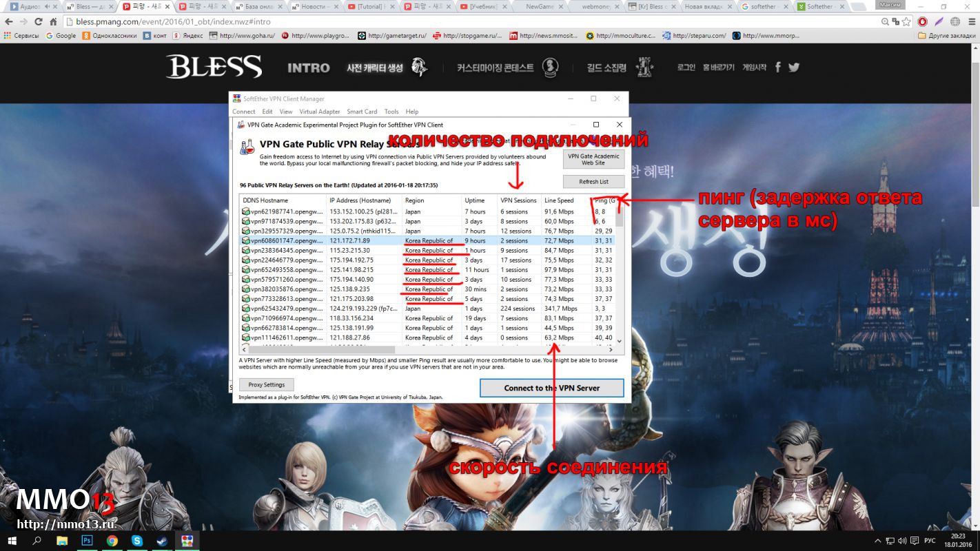
Task: Click the browser back arrow
Action: click(8, 21)
